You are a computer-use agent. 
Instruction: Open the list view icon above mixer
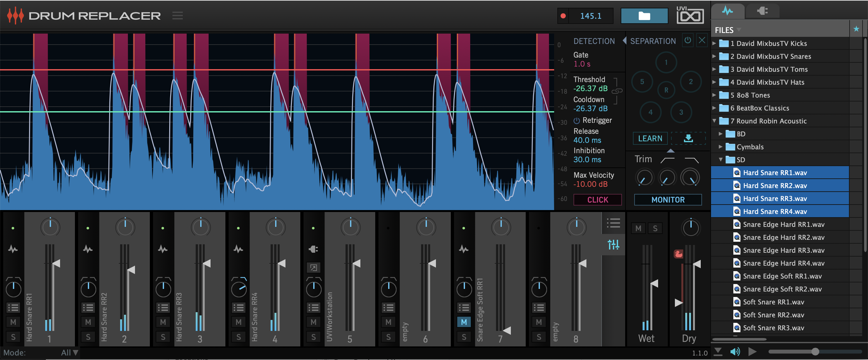[x=613, y=223]
